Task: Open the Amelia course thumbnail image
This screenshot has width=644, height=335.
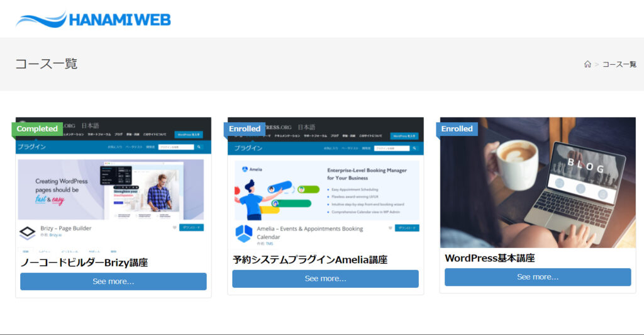Action: tap(326, 183)
